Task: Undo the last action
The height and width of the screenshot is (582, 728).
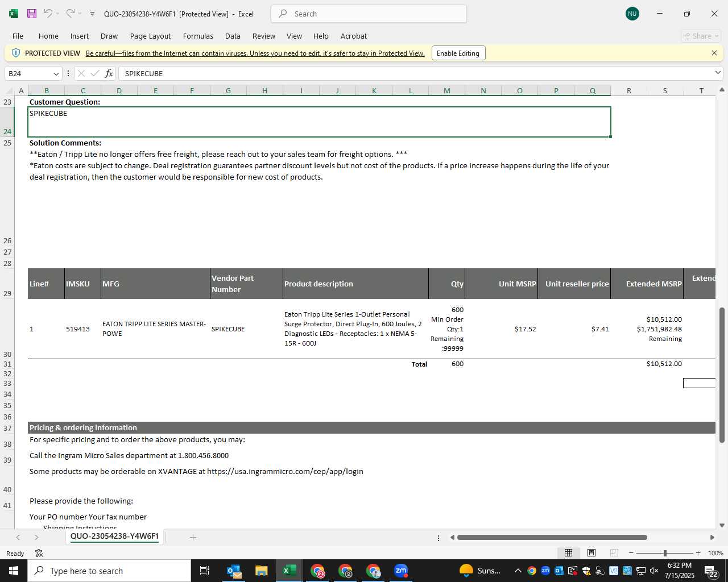Action: click(48, 14)
